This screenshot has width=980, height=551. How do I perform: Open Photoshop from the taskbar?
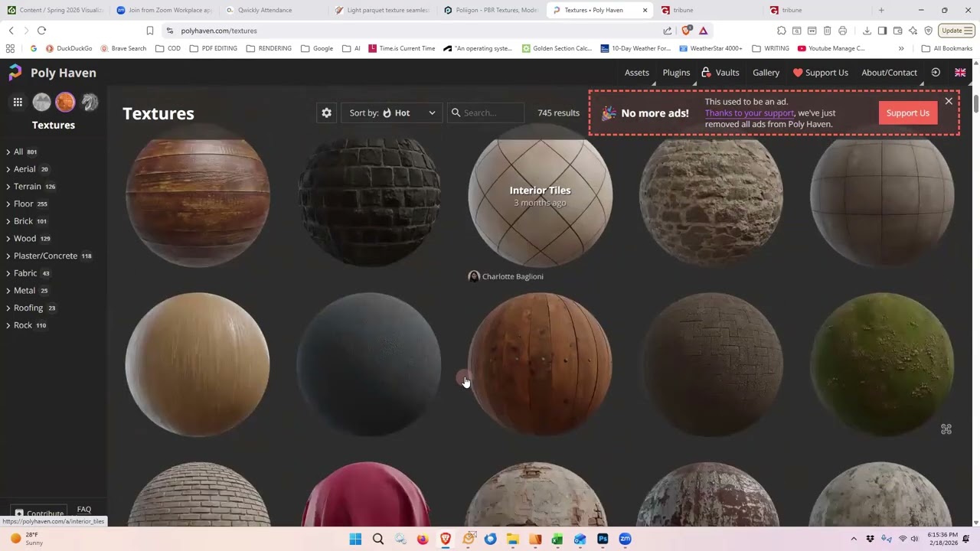tap(603, 539)
